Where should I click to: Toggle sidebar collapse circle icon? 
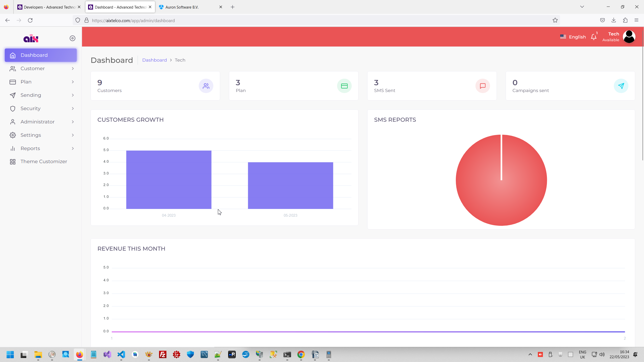pos(72,38)
